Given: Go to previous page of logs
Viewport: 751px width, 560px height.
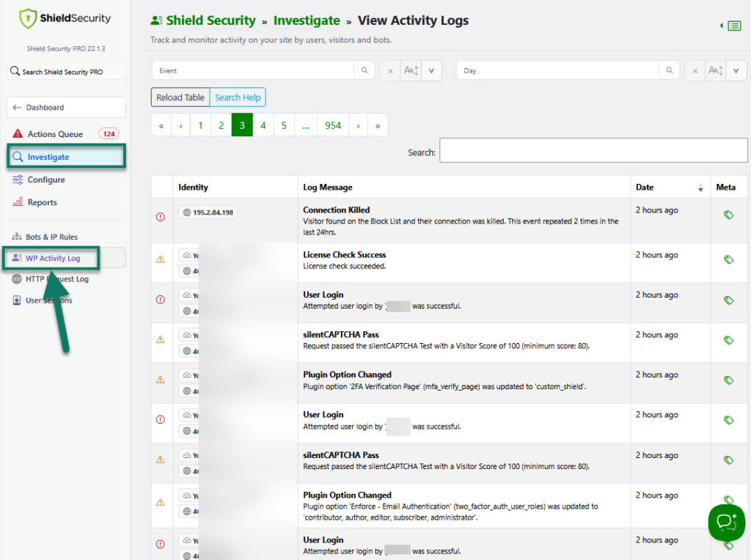Looking at the screenshot, I should point(181,125).
